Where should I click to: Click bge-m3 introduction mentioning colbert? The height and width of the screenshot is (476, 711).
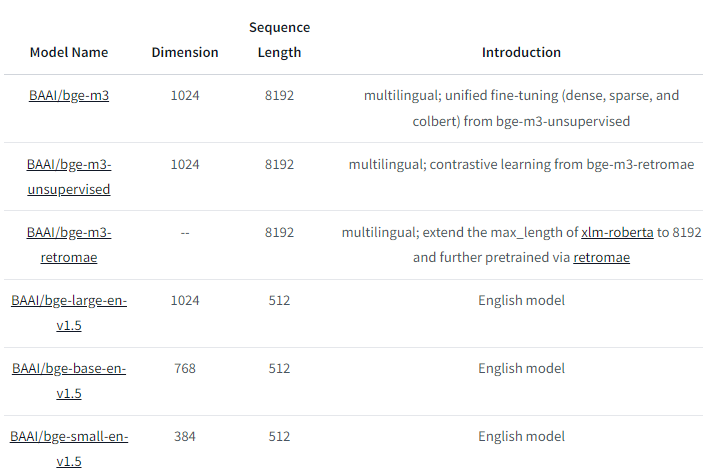point(521,108)
